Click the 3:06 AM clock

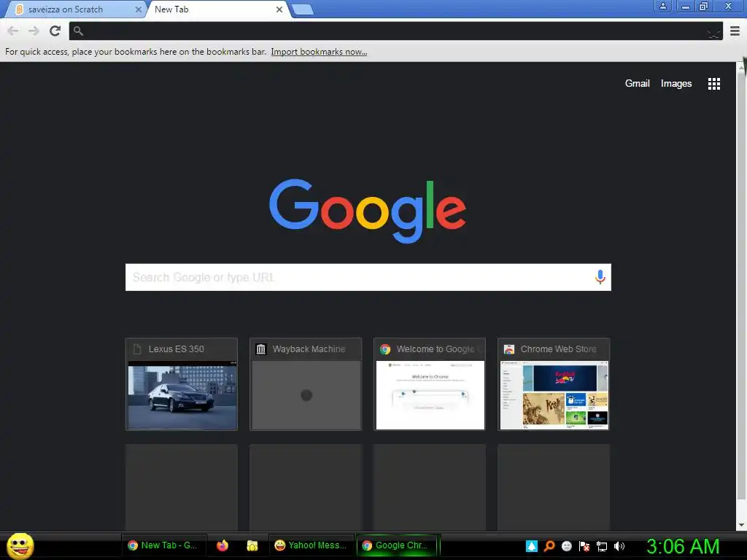tap(683, 546)
